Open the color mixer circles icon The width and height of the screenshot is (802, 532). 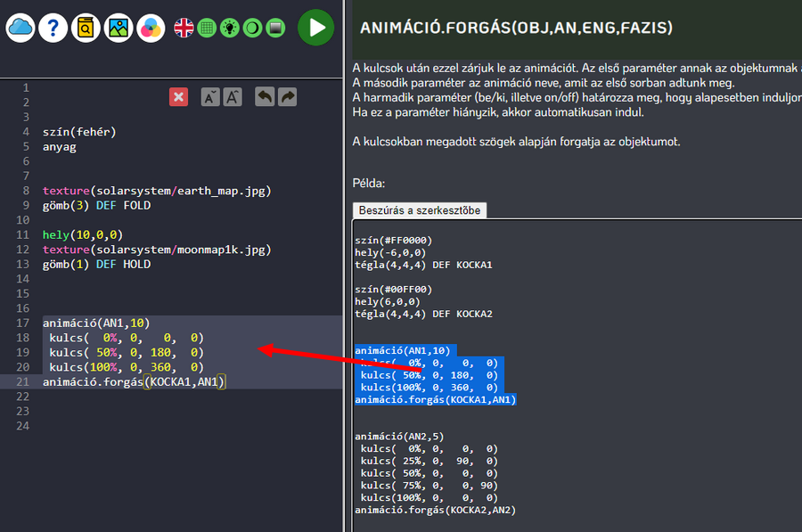pyautogui.click(x=151, y=28)
